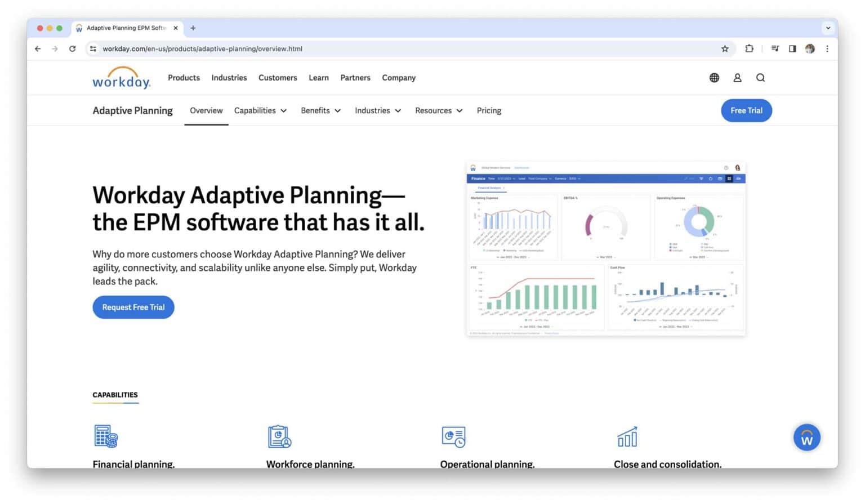
Task: Reload the page
Action: coord(73,49)
